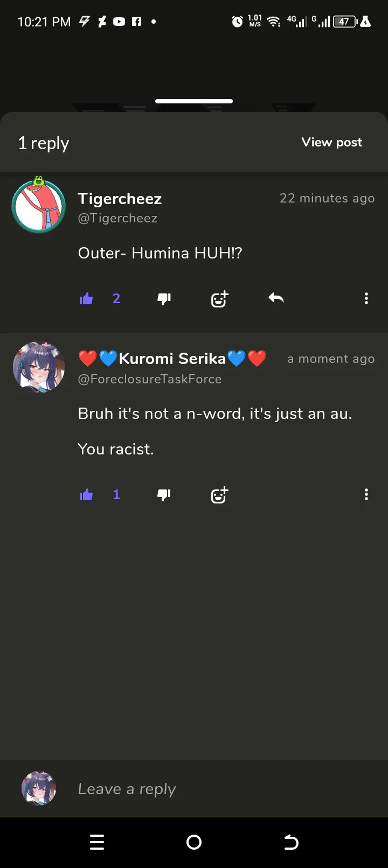This screenshot has width=388, height=868.
Task: Click thumbs down on Kuromi Serika's reply
Action: 164,495
